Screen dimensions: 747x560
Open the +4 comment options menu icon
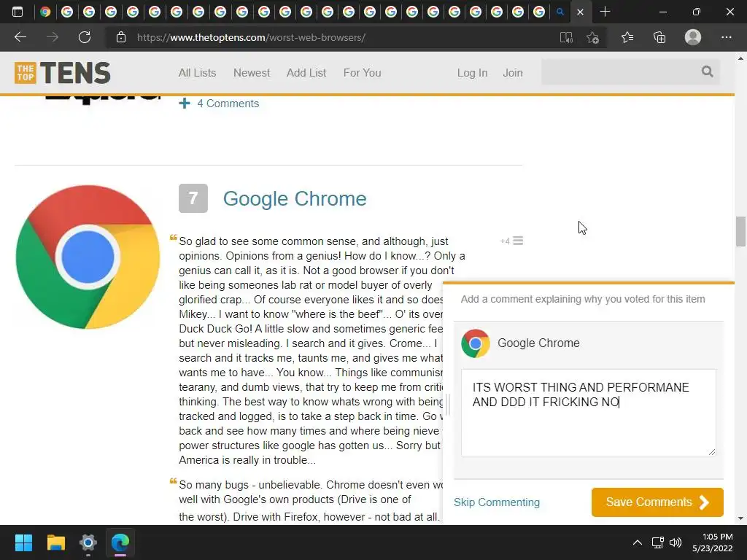coord(518,241)
